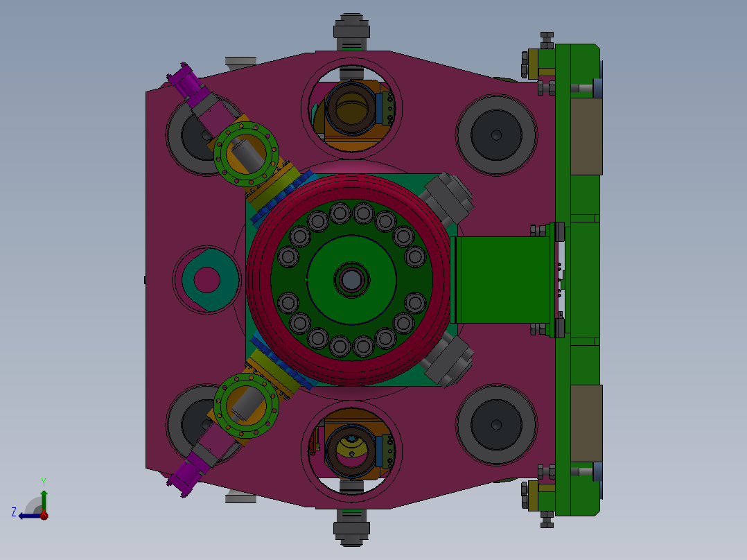Screen dimensions: 747x560
Task: Select the top gray fitting above the housing
Action: 351,31
